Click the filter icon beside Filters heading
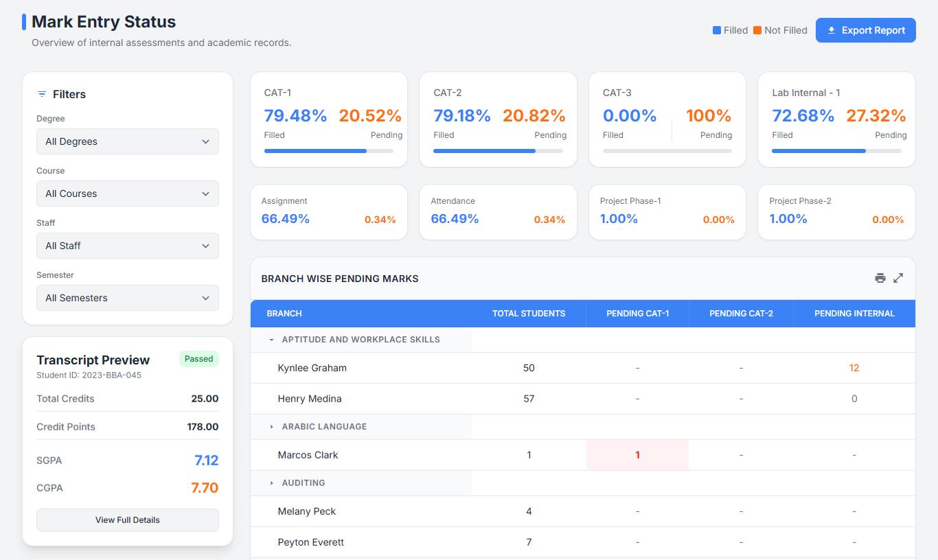 pos(42,95)
